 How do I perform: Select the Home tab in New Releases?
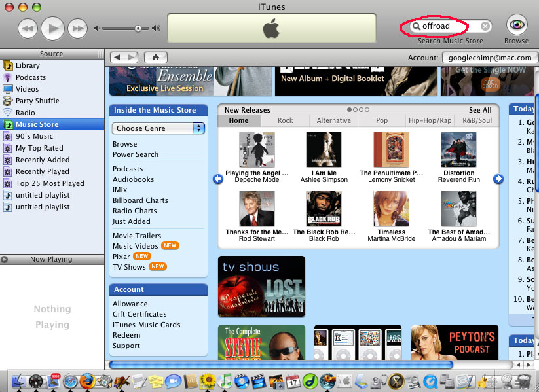point(239,120)
